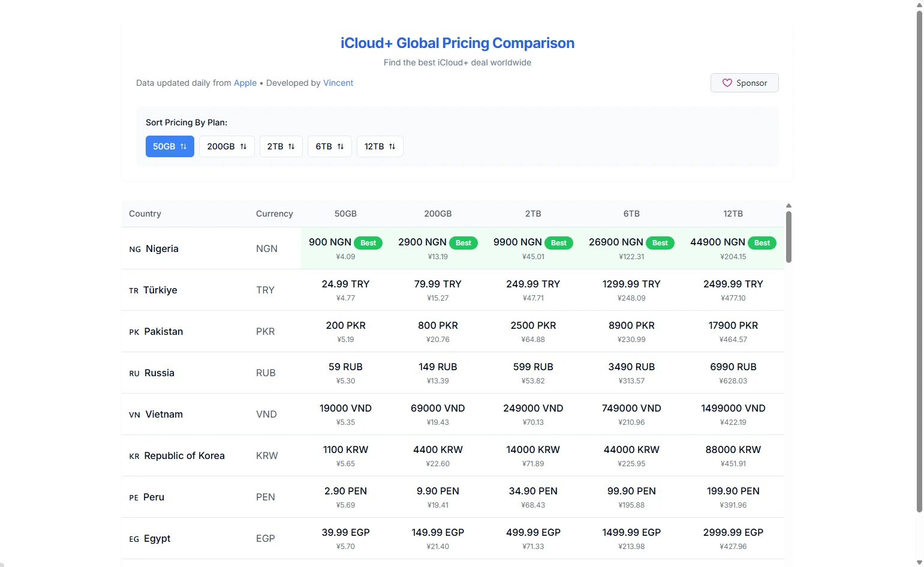924x567 pixels.
Task: Click the Currency column header
Action: [274, 214]
